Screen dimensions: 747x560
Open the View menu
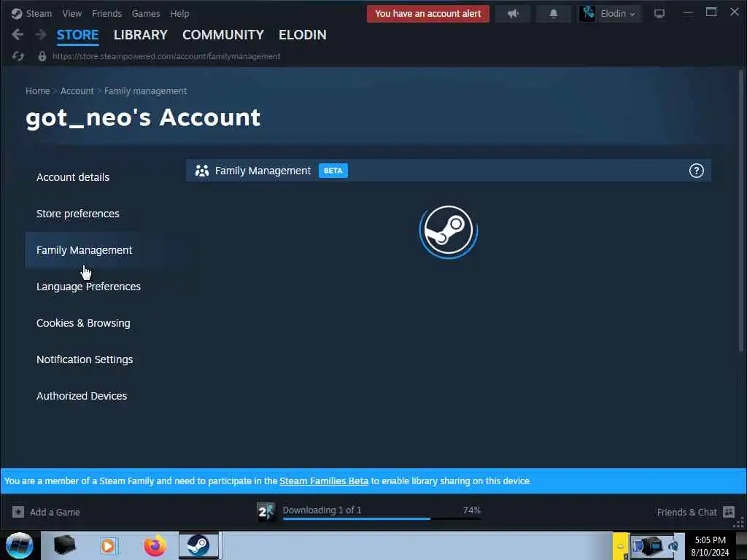click(72, 13)
